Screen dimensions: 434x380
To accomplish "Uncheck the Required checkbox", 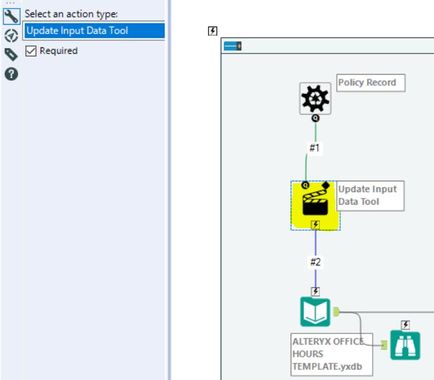I will click(31, 51).
